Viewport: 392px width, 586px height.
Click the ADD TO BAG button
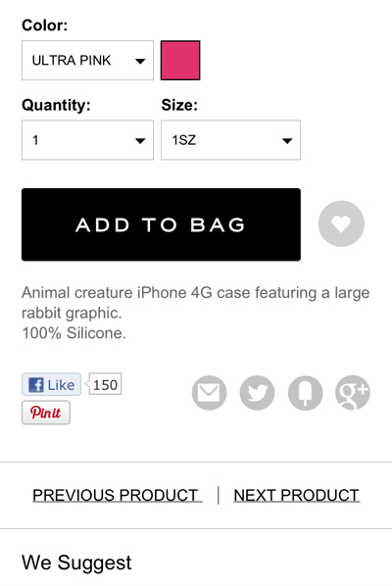coord(161,224)
